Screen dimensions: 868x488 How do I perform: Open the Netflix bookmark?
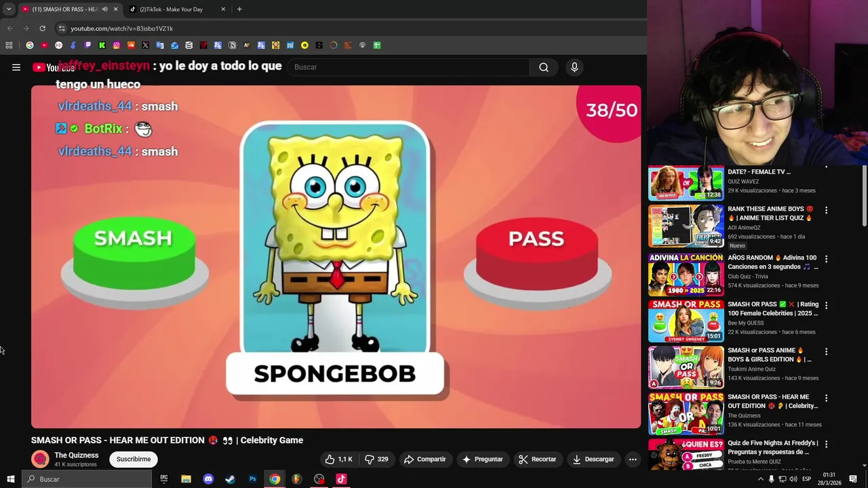[x=203, y=45]
